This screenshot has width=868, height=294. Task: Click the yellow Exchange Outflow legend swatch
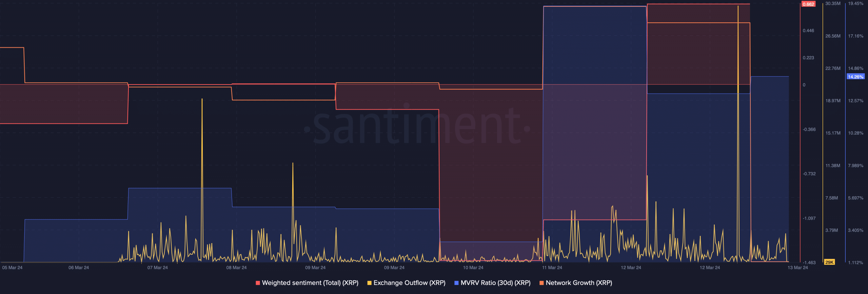369,283
